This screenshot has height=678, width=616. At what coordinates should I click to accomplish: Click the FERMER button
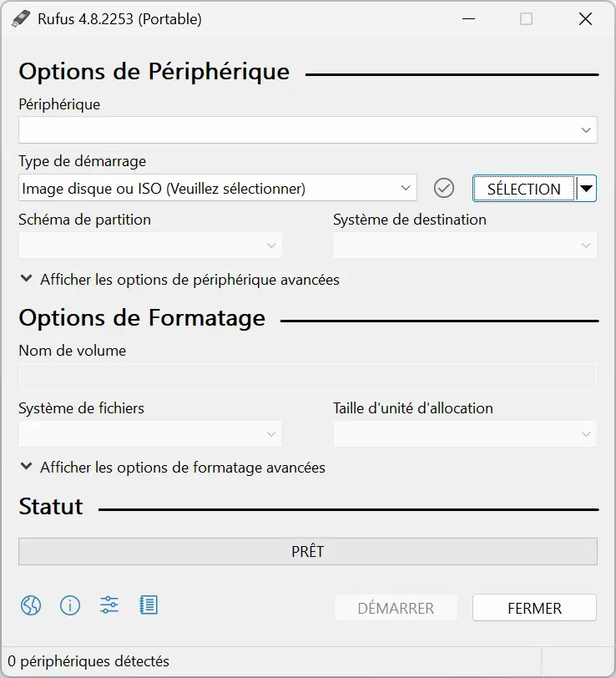tap(534, 608)
